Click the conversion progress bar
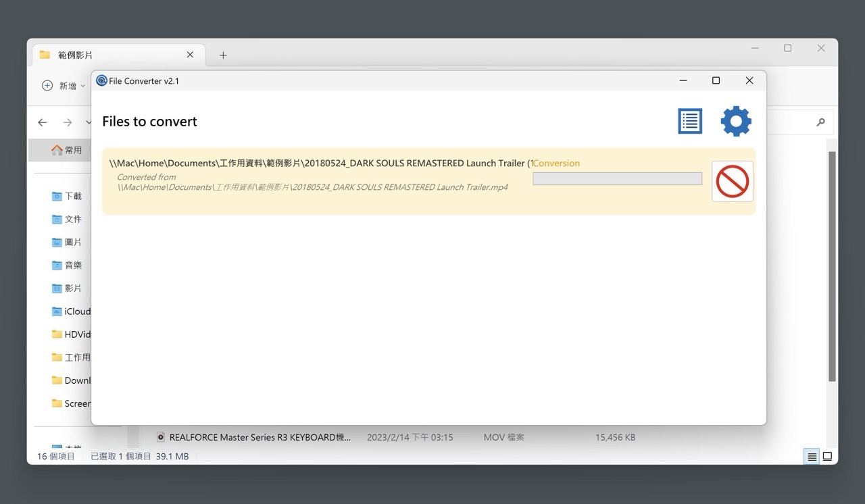Image resolution: width=865 pixels, height=504 pixels. tap(617, 178)
